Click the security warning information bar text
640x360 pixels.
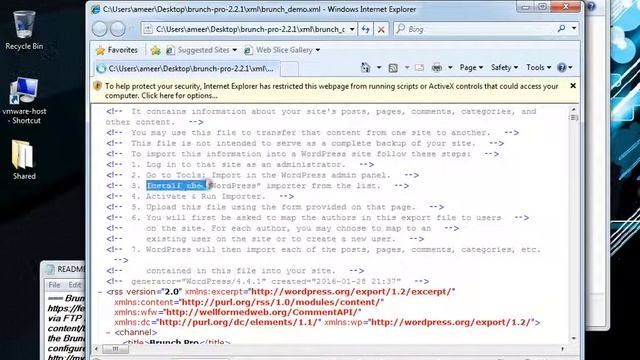(331, 91)
